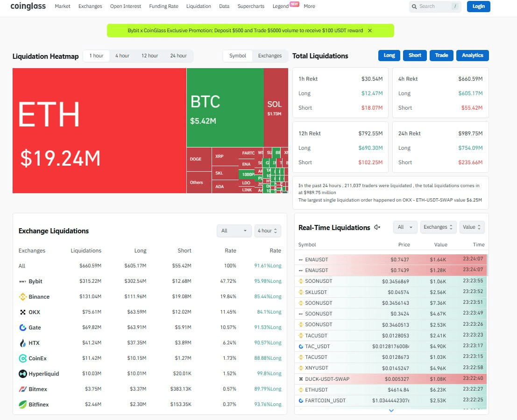Click the 1h Rekt summary card
Viewport: 517px width, 420px height.
click(x=340, y=93)
